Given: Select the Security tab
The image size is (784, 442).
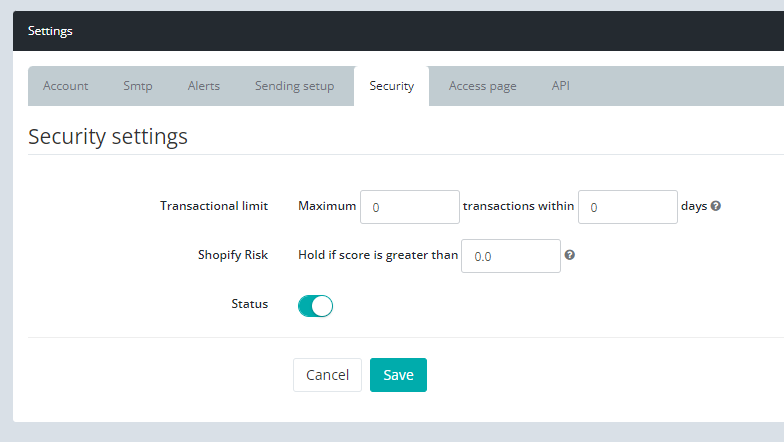Looking at the screenshot, I should click(x=392, y=86).
